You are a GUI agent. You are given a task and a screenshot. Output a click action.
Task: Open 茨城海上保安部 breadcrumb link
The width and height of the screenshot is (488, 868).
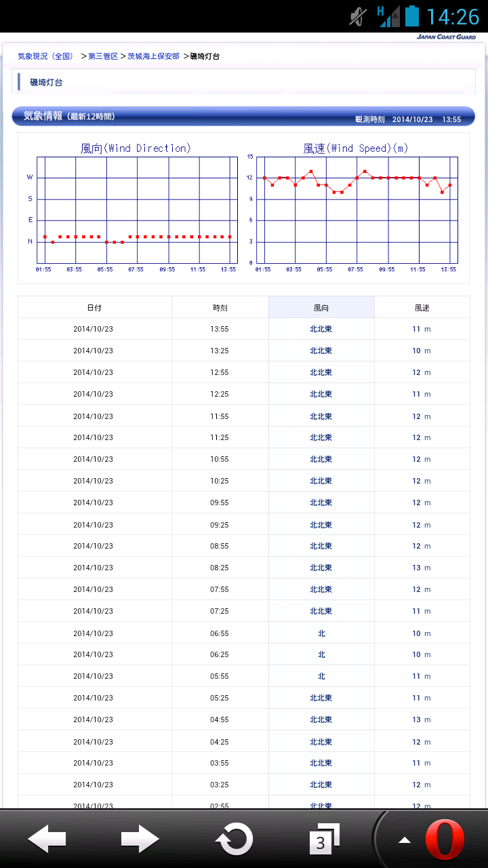click(x=153, y=56)
